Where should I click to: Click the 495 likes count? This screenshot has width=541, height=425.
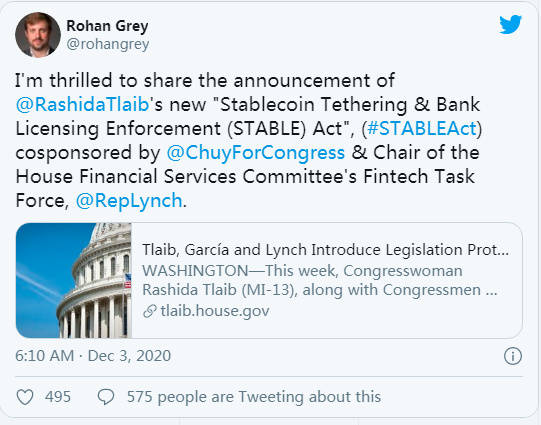pos(58,397)
